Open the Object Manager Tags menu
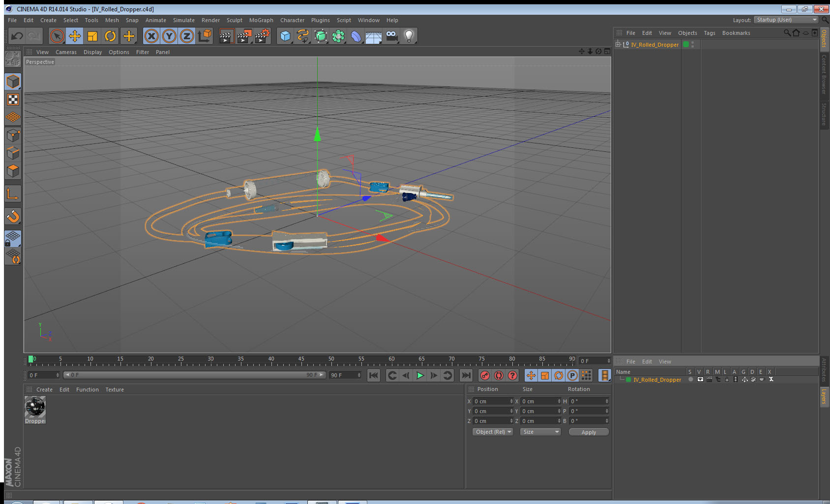Viewport: 830px width, 504px height. pyautogui.click(x=710, y=33)
